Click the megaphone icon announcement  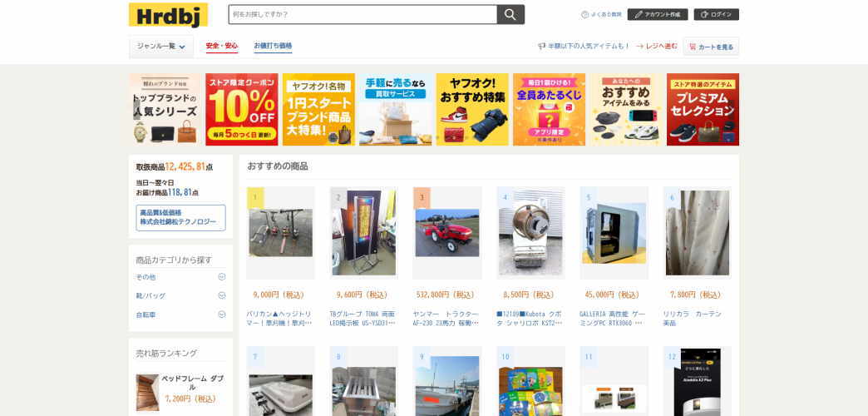(542, 47)
